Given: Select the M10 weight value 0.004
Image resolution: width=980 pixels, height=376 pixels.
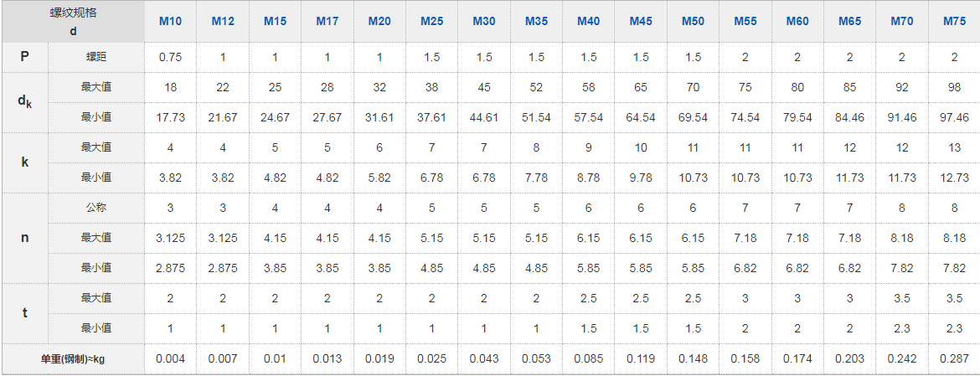Looking at the screenshot, I should pyautogui.click(x=170, y=359).
